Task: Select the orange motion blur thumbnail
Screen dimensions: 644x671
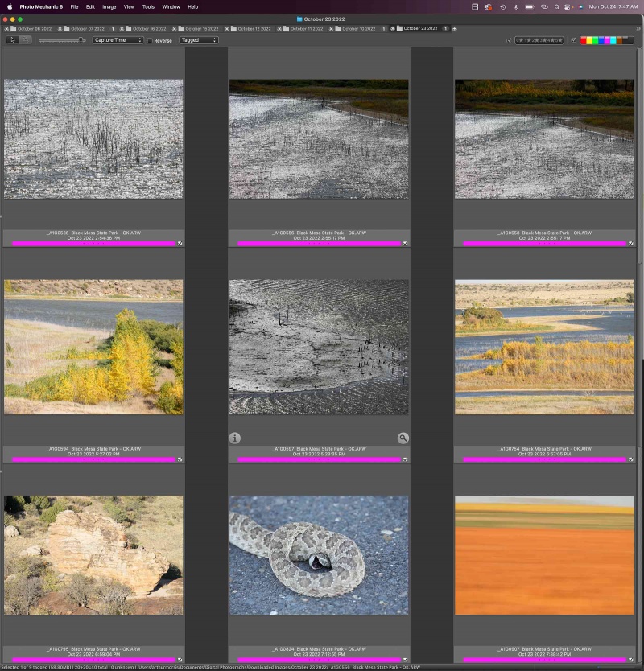Action: (544, 555)
